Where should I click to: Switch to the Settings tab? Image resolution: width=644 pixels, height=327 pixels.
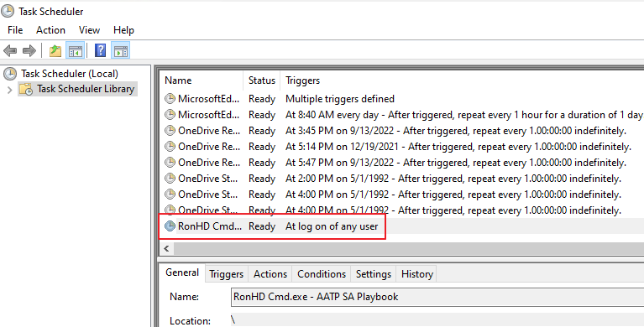(374, 274)
